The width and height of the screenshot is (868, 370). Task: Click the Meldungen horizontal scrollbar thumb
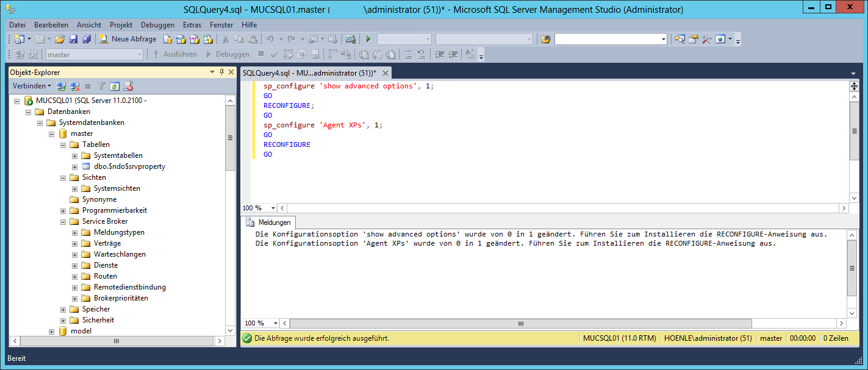[520, 324]
